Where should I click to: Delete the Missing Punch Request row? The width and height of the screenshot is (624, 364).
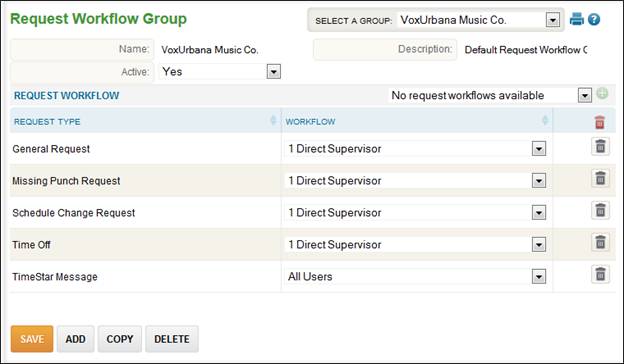pyautogui.click(x=601, y=179)
